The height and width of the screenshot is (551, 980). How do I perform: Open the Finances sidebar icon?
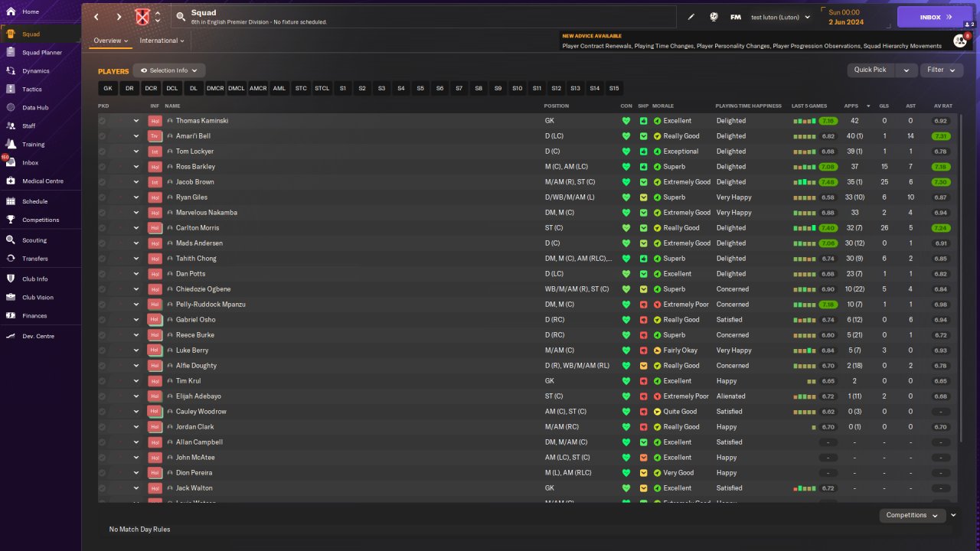click(11, 316)
